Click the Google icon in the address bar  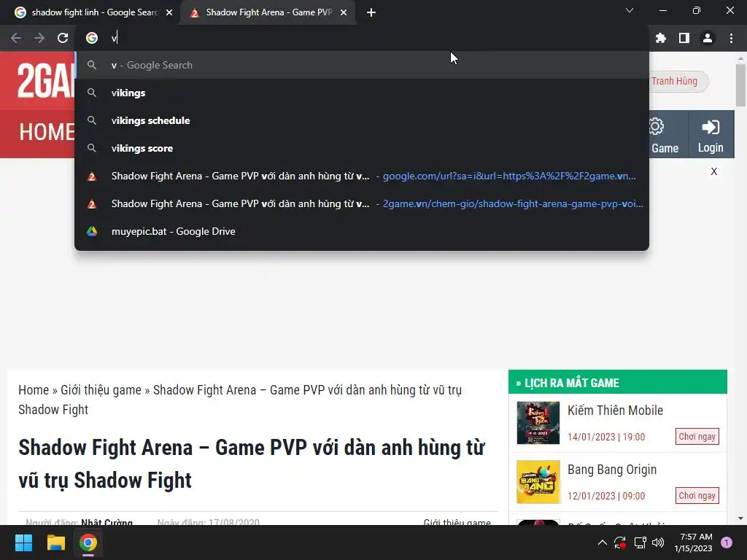click(x=92, y=38)
